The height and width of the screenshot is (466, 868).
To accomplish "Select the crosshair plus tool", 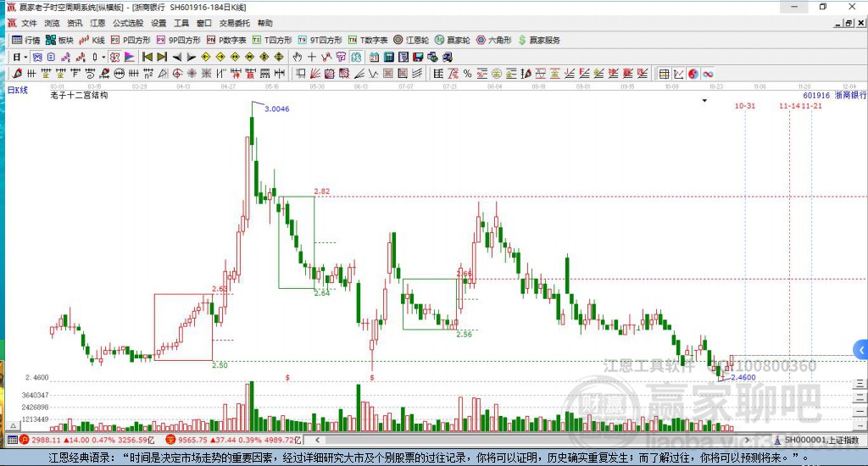I will tap(312, 57).
